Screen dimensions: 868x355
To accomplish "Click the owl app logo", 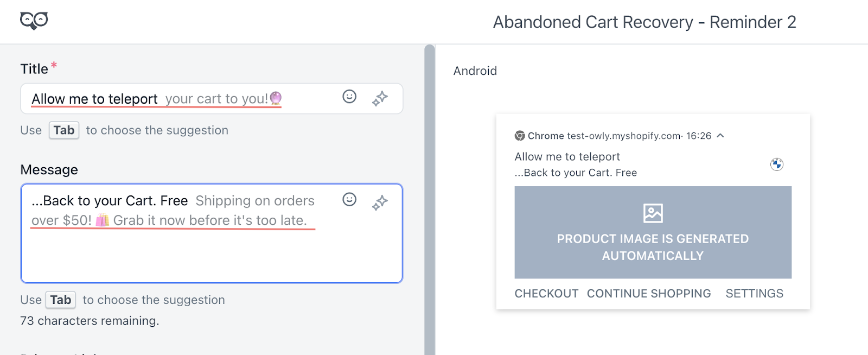I will (33, 20).
